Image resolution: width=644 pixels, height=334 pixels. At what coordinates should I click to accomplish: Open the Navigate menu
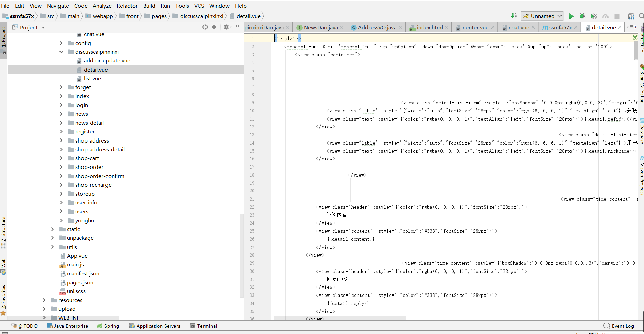pyautogui.click(x=58, y=6)
